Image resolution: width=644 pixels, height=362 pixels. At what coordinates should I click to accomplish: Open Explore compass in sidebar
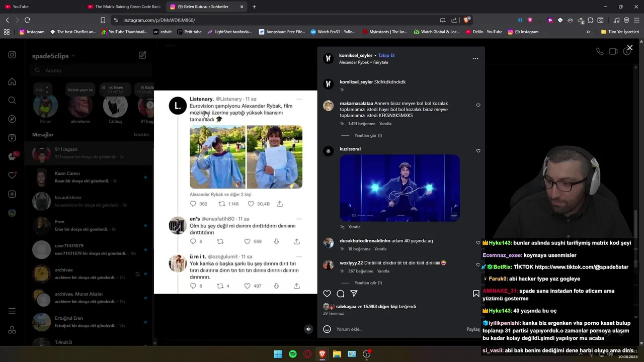(x=12, y=119)
